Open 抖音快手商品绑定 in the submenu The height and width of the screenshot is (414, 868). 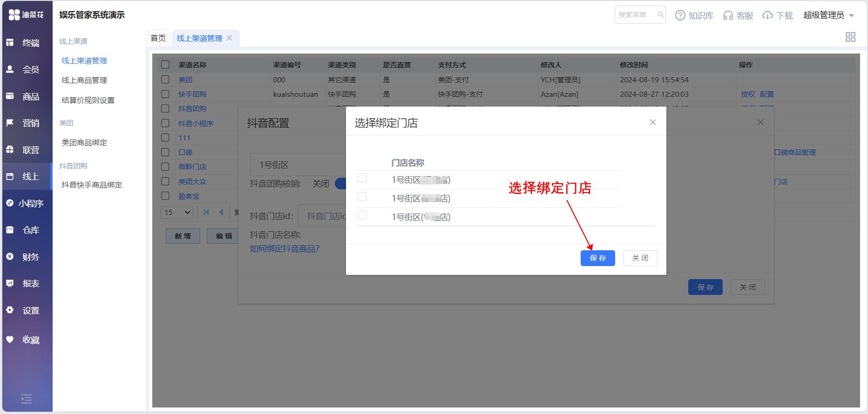click(x=92, y=185)
